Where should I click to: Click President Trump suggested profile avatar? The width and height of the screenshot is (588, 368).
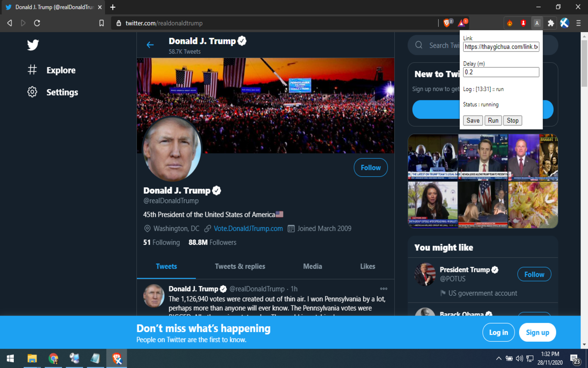tap(425, 274)
